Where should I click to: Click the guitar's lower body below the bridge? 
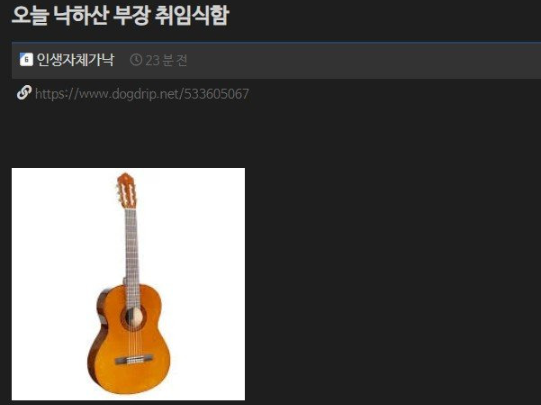pyautogui.click(x=131, y=379)
